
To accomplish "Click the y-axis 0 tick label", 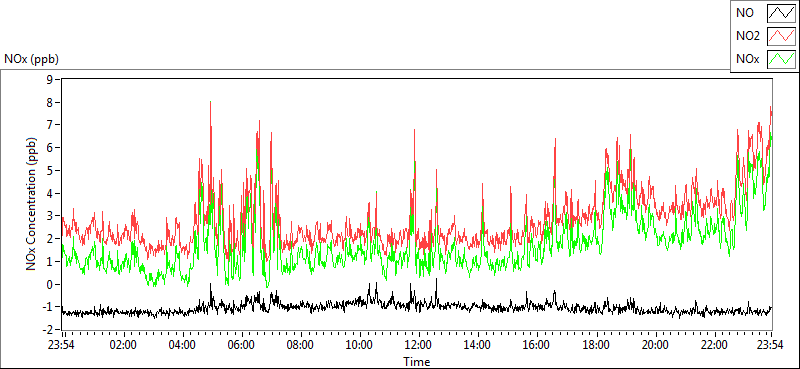I will [x=50, y=285].
